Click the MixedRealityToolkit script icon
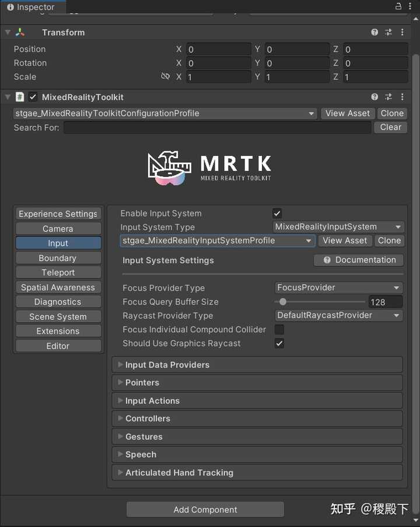 tap(20, 97)
